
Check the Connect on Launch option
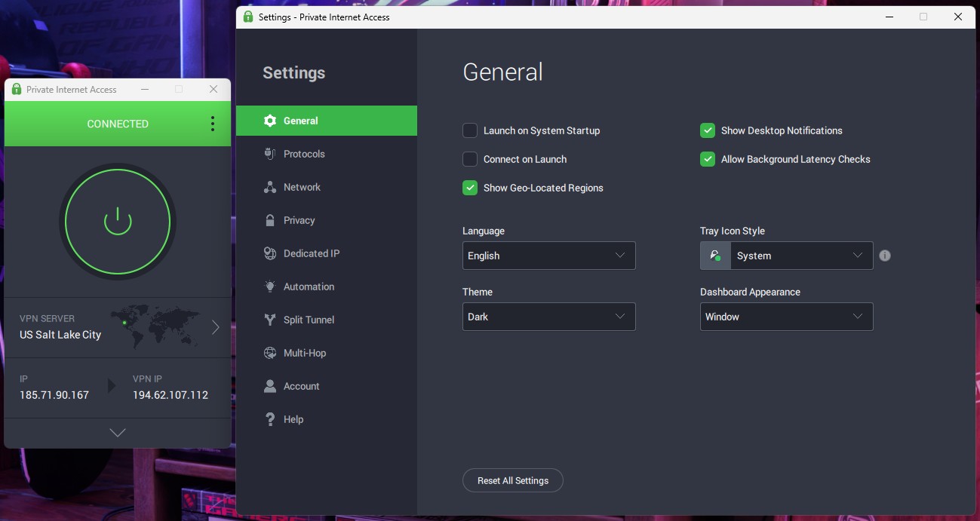tap(470, 159)
